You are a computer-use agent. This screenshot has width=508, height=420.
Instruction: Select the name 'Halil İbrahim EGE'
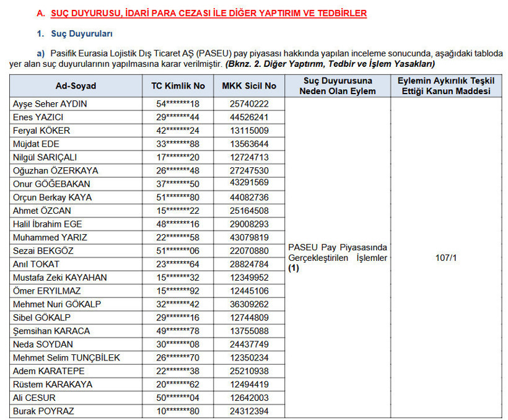click(x=47, y=224)
